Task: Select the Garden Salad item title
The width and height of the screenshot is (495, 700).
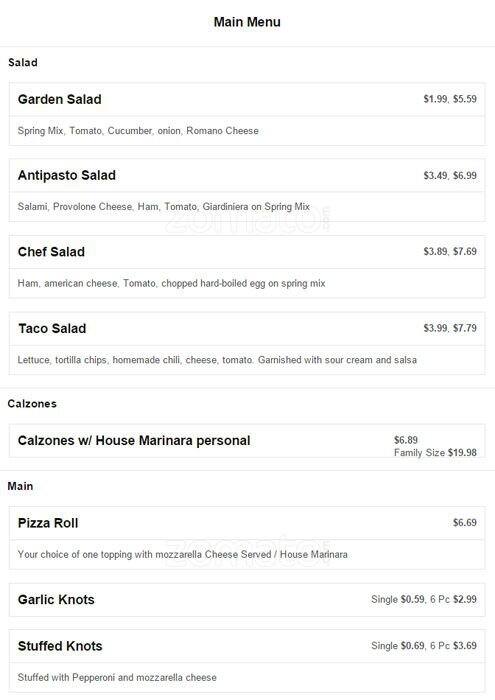Action: click(x=59, y=99)
